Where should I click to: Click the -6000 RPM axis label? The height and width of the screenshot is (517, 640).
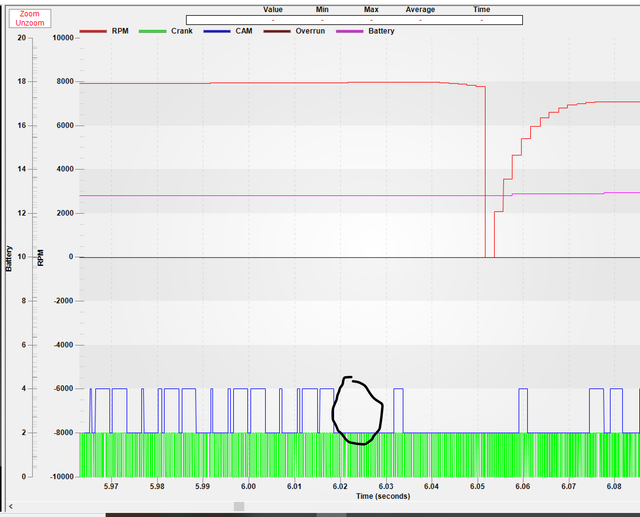click(x=64, y=389)
